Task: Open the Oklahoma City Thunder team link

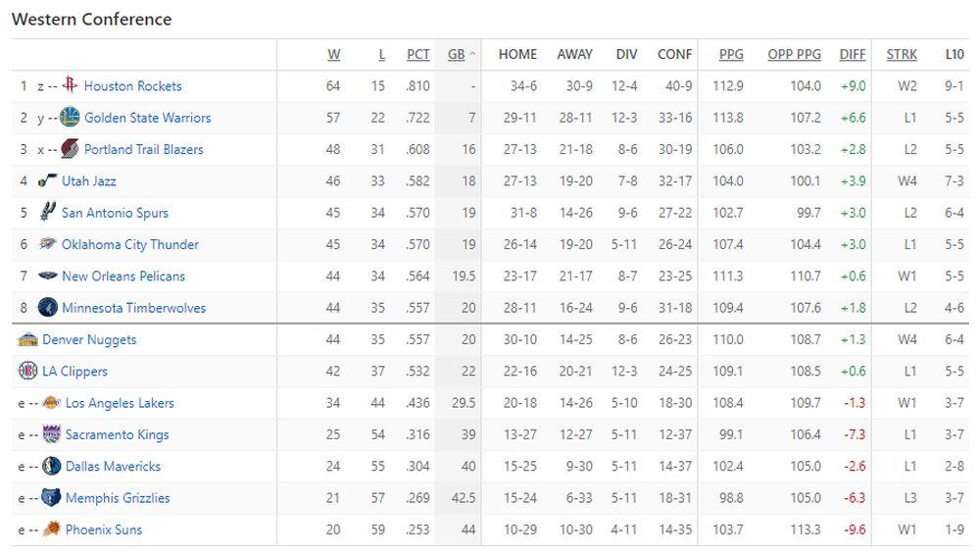Action: (x=130, y=244)
